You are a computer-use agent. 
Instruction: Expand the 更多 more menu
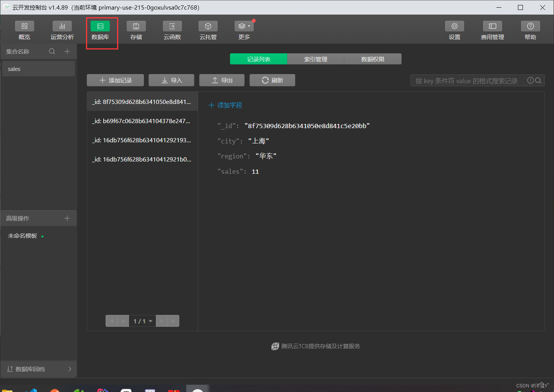pyautogui.click(x=244, y=31)
